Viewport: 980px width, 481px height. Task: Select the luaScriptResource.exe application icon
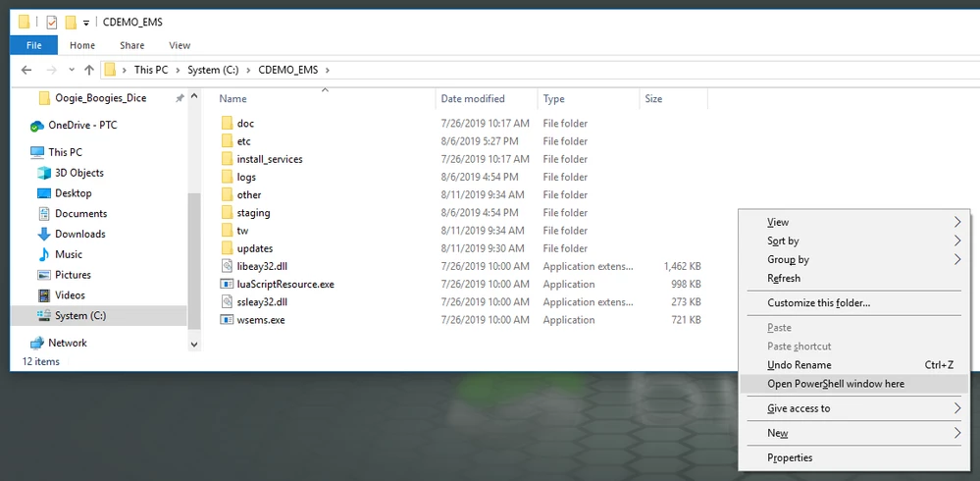coord(227,284)
